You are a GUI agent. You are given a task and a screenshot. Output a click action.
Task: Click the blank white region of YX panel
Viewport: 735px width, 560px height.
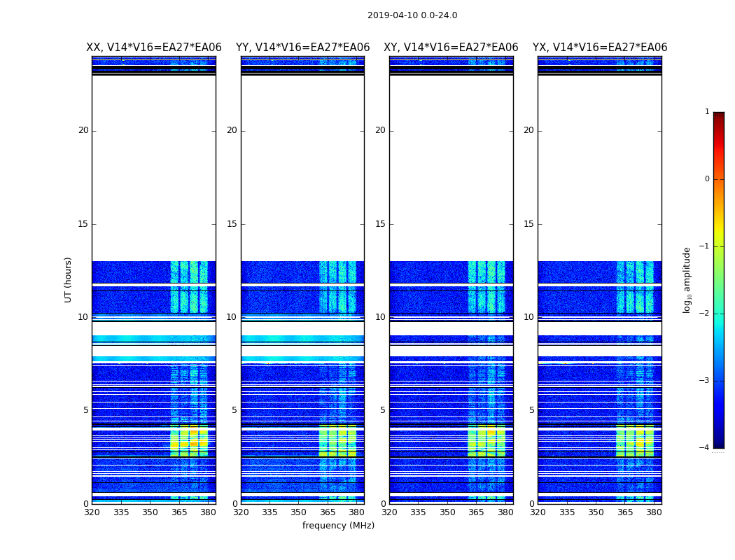tap(600, 168)
